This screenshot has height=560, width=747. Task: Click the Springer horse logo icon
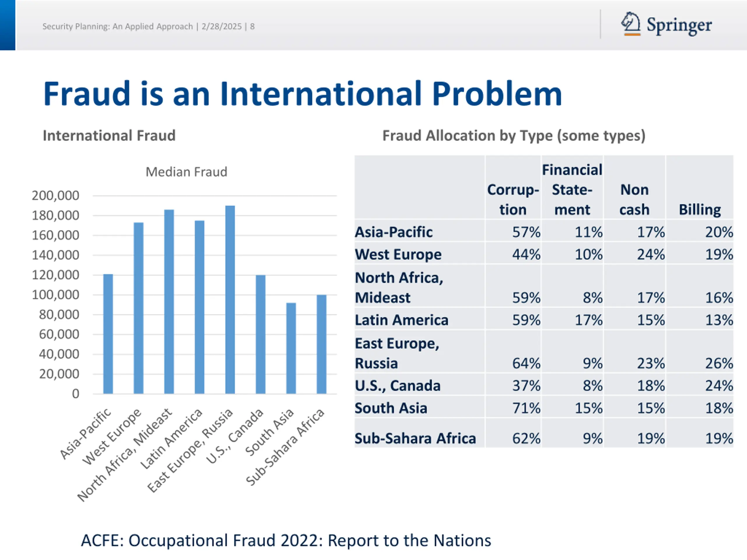click(x=631, y=24)
